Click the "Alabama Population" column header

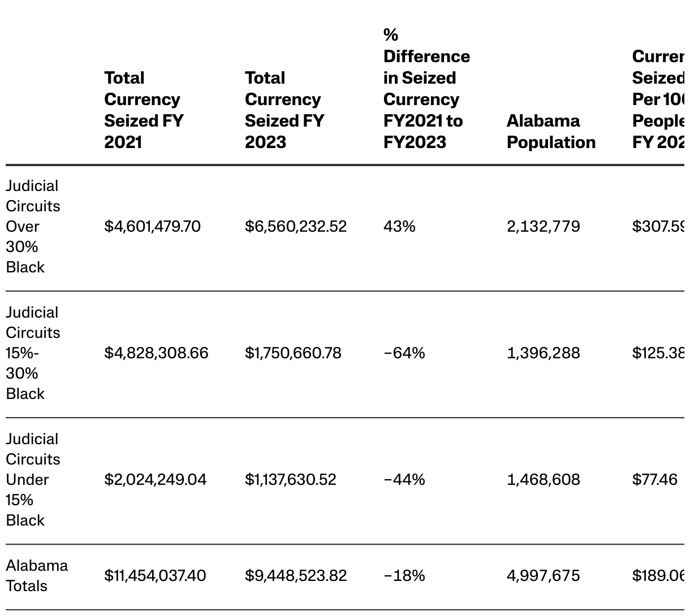(x=550, y=131)
